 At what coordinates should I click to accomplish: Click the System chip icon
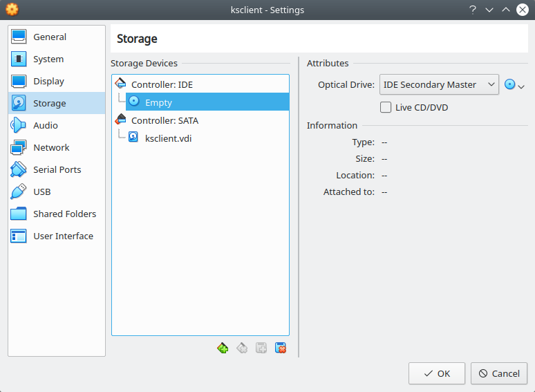click(x=19, y=59)
